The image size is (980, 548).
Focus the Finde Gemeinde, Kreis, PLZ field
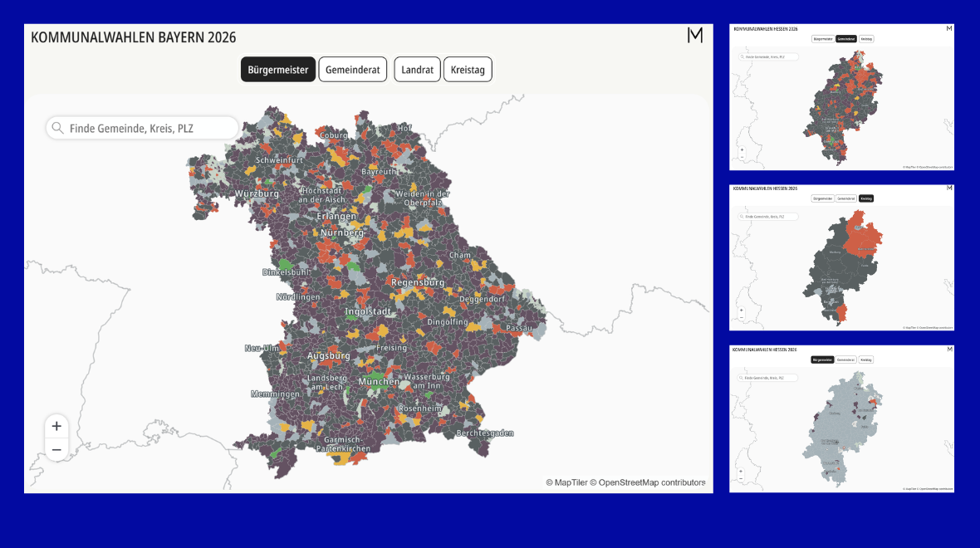149,128
